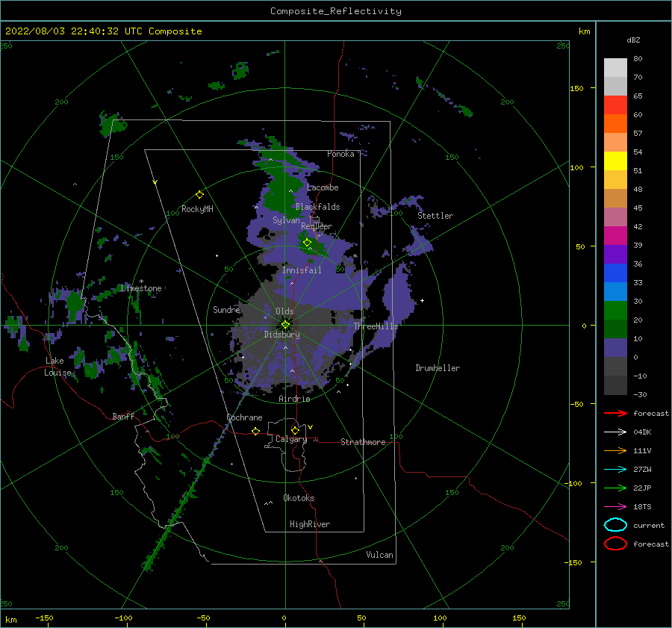
Task: Click the HighRiver label
Action: pyautogui.click(x=310, y=524)
